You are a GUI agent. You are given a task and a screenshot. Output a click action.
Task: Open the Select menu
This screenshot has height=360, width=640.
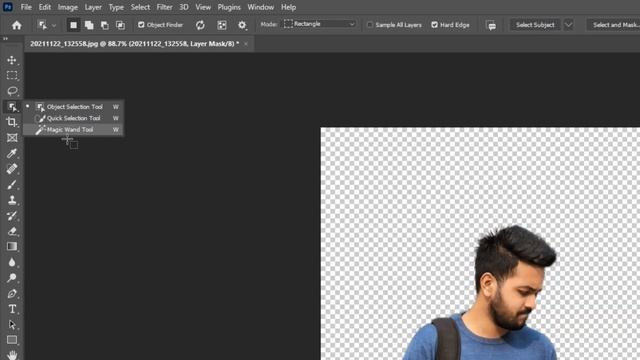(x=140, y=7)
